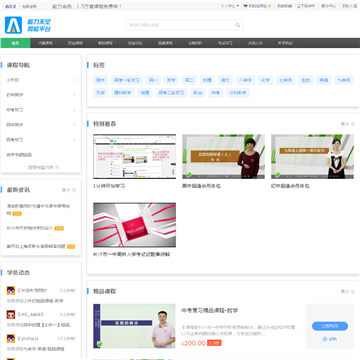Click the more arrow icon in 特别推荐 section

(353, 124)
